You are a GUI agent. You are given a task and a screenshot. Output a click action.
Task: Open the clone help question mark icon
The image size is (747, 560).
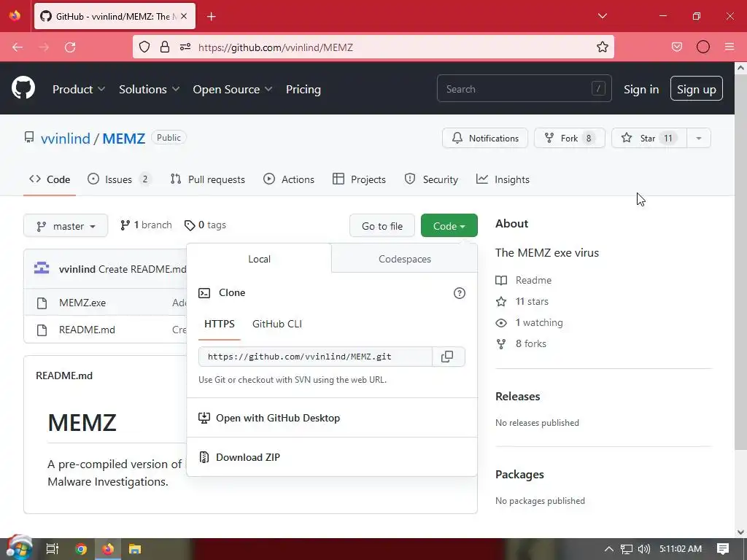click(460, 293)
